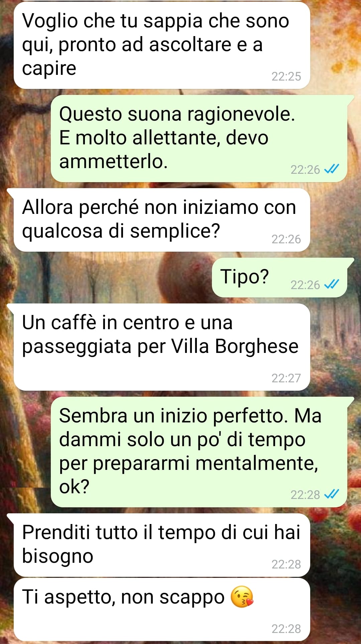Tap the 'Sembra un inizio perfetto' message
The height and width of the screenshot is (644, 361).
point(199,452)
